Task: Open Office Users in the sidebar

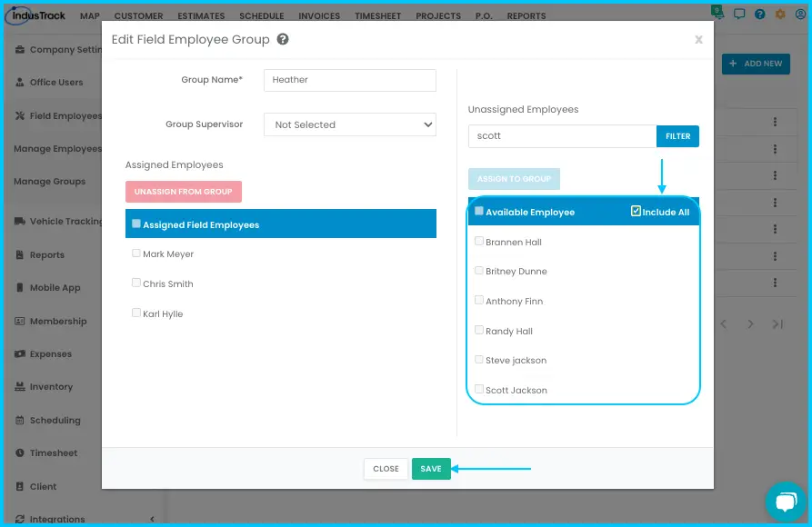Action: pyautogui.click(x=49, y=83)
